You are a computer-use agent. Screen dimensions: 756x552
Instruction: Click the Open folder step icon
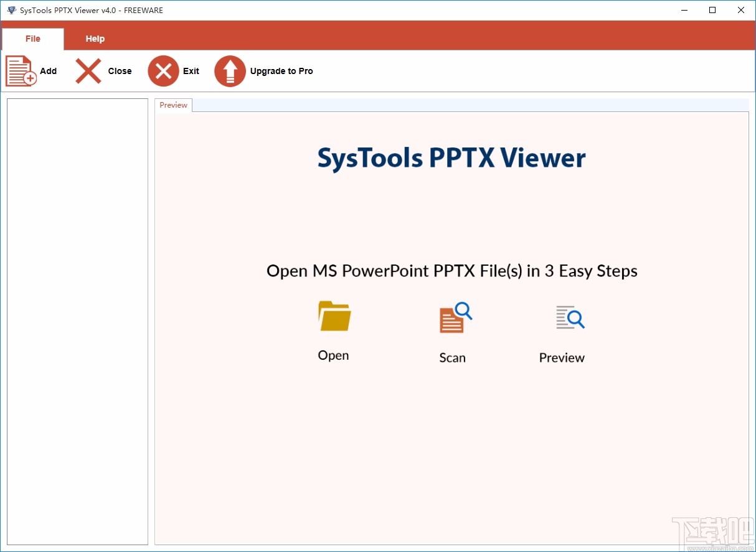tap(333, 316)
